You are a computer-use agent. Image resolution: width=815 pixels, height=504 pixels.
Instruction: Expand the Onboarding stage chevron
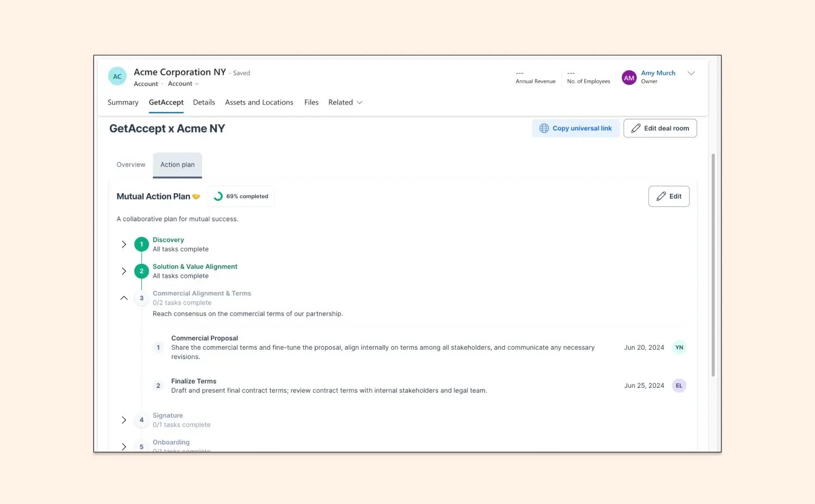click(x=124, y=446)
